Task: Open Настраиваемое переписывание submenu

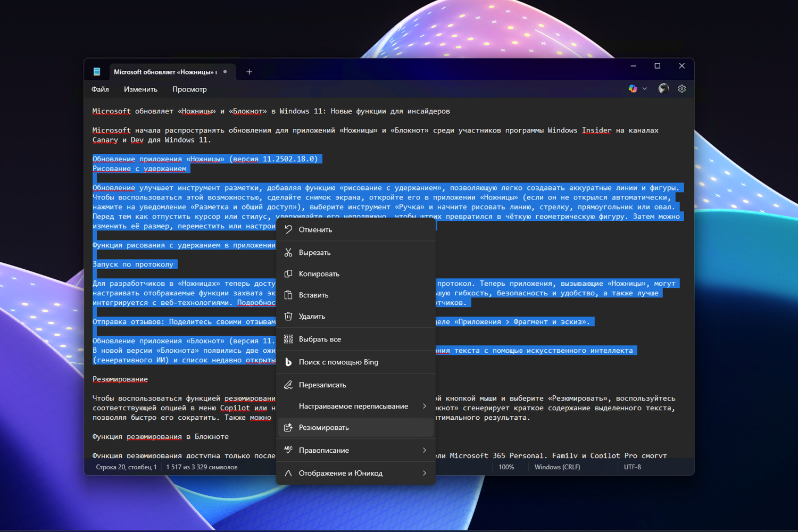Action: [x=356, y=406]
